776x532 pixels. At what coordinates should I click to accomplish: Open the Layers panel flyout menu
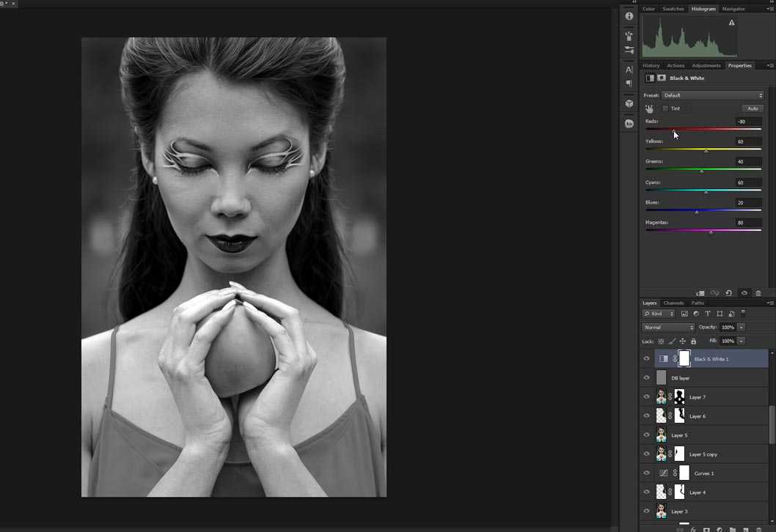[x=770, y=303]
